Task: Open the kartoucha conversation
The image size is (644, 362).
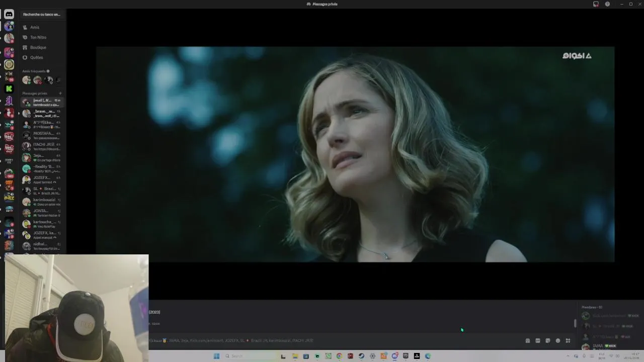Action: pos(41,224)
